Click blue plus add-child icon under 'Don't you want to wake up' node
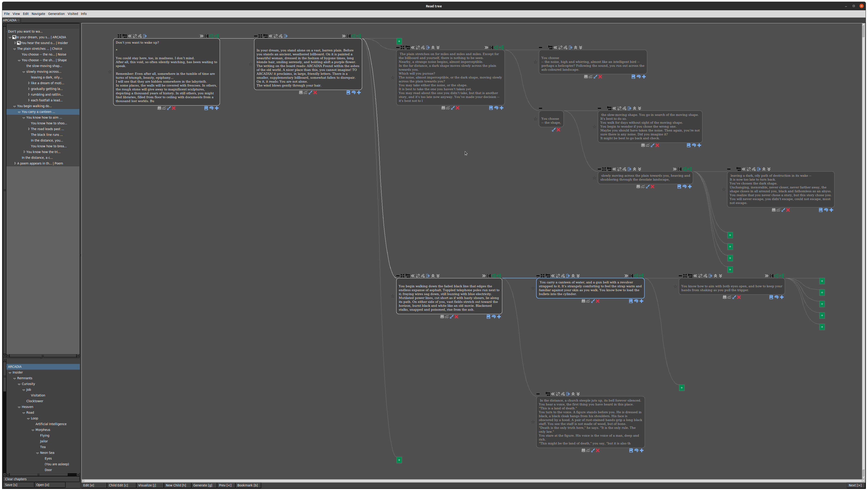This screenshot has height=491, width=868. [217, 108]
